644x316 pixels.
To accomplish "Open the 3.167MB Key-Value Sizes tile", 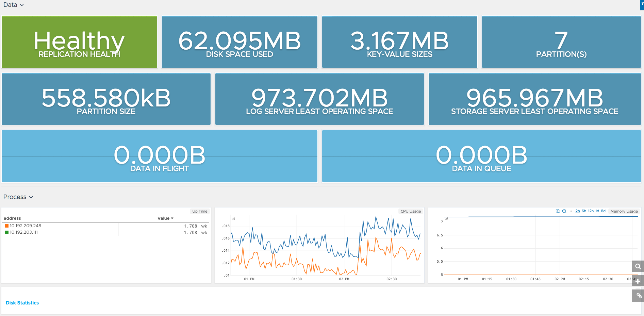I will point(400,42).
